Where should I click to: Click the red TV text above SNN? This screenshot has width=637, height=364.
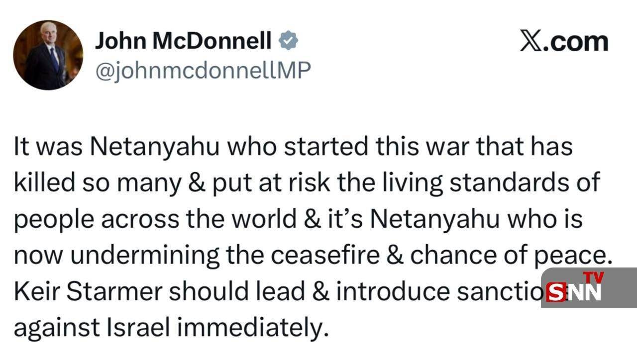[x=593, y=277]
